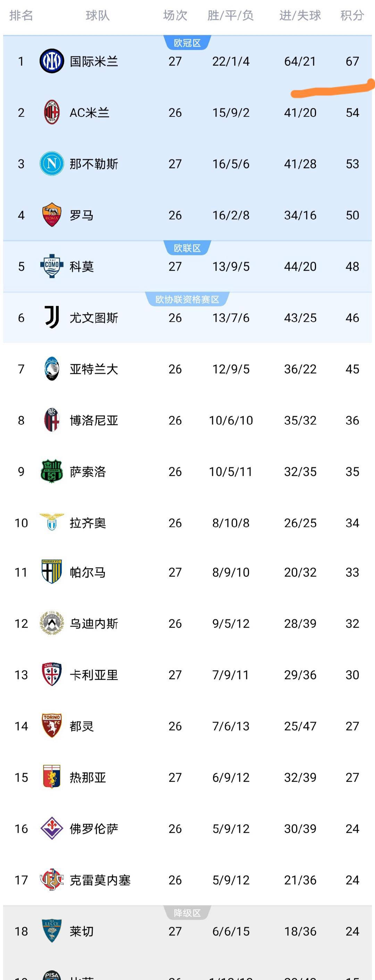Open the 积分 column header
375x980 pixels.
pos(352,16)
